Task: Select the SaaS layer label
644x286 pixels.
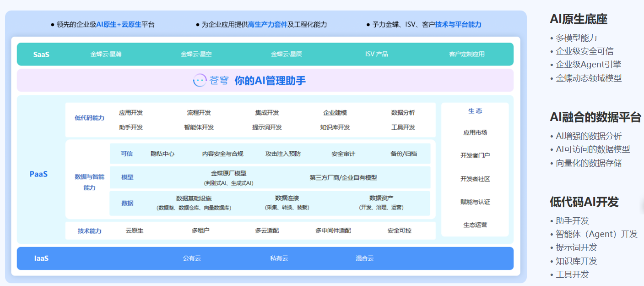Action: pyautogui.click(x=41, y=55)
